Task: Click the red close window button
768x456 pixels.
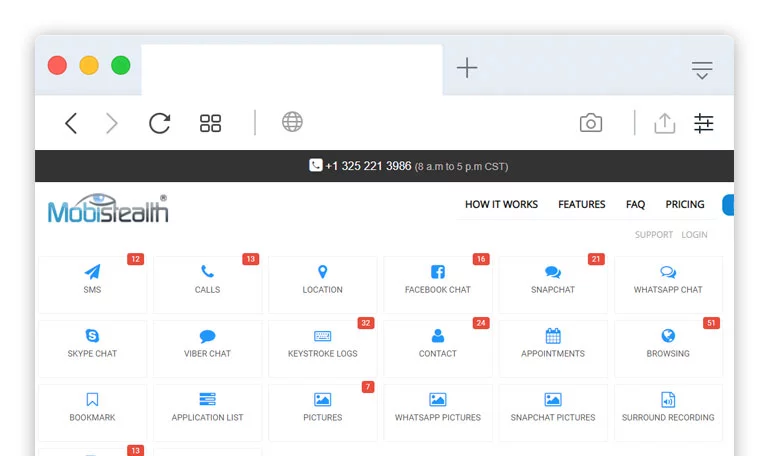Action: pos(57,65)
